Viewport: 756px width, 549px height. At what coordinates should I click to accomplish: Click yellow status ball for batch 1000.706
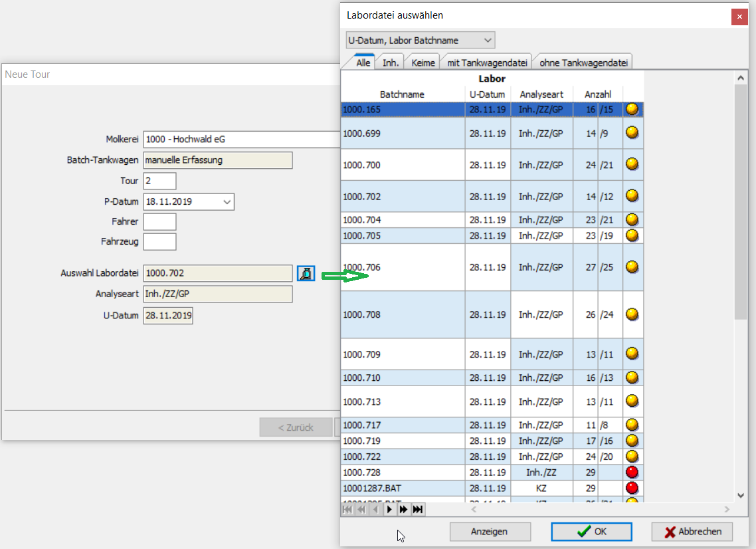[x=632, y=267]
